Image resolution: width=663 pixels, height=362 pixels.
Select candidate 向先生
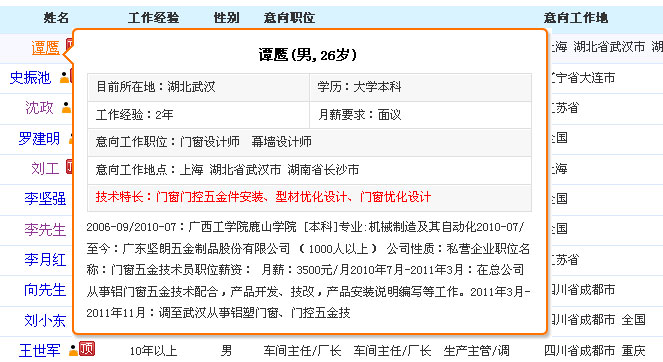(45, 290)
